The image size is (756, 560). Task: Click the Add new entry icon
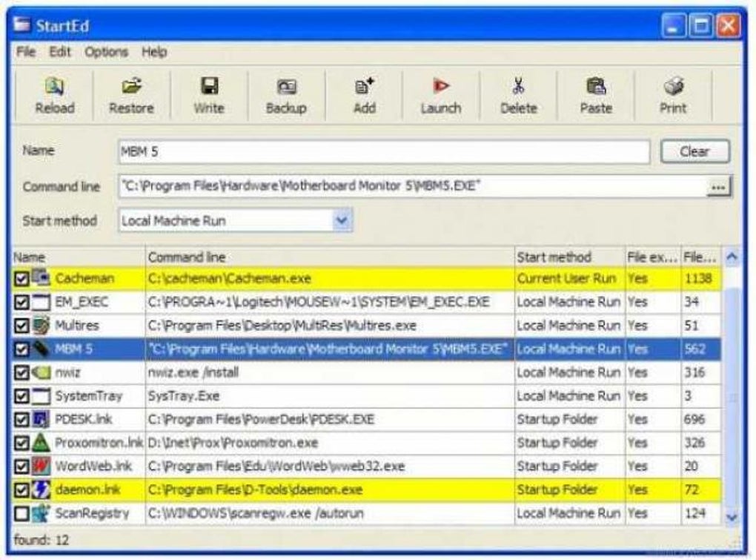364,86
